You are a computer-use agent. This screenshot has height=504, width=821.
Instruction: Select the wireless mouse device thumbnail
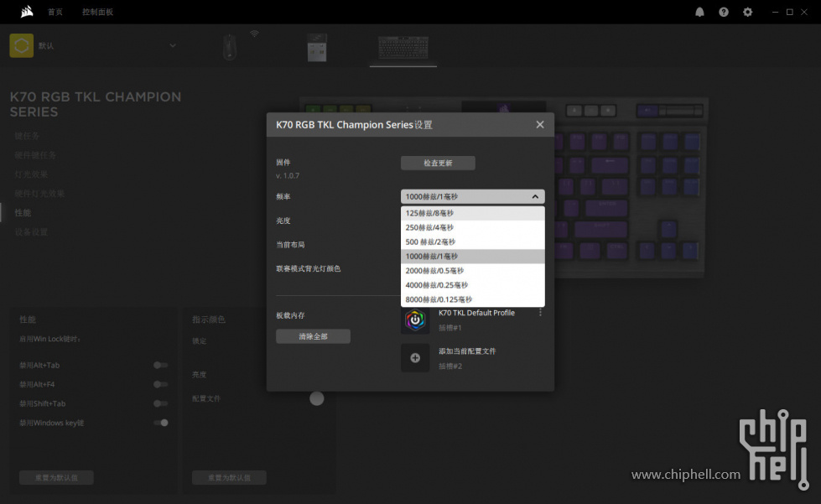click(x=230, y=47)
